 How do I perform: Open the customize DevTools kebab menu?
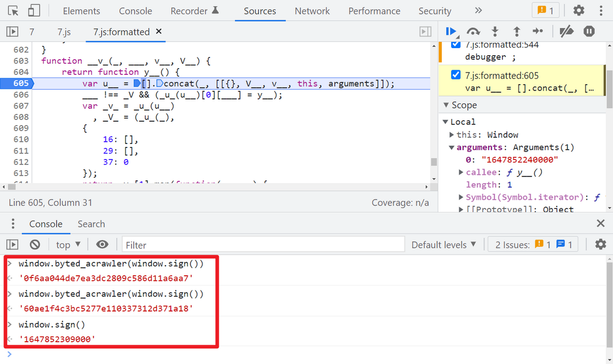pos(601,11)
